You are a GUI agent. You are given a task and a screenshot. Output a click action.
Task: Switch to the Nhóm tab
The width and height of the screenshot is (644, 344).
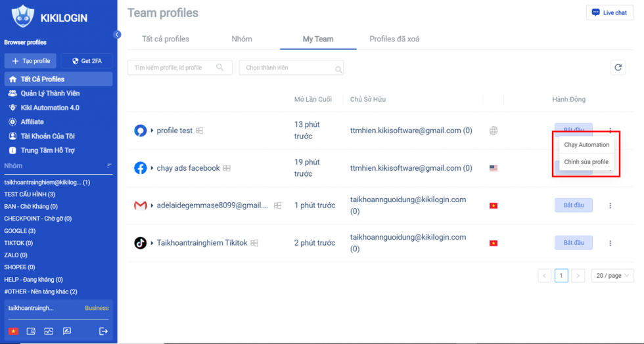[x=242, y=39]
